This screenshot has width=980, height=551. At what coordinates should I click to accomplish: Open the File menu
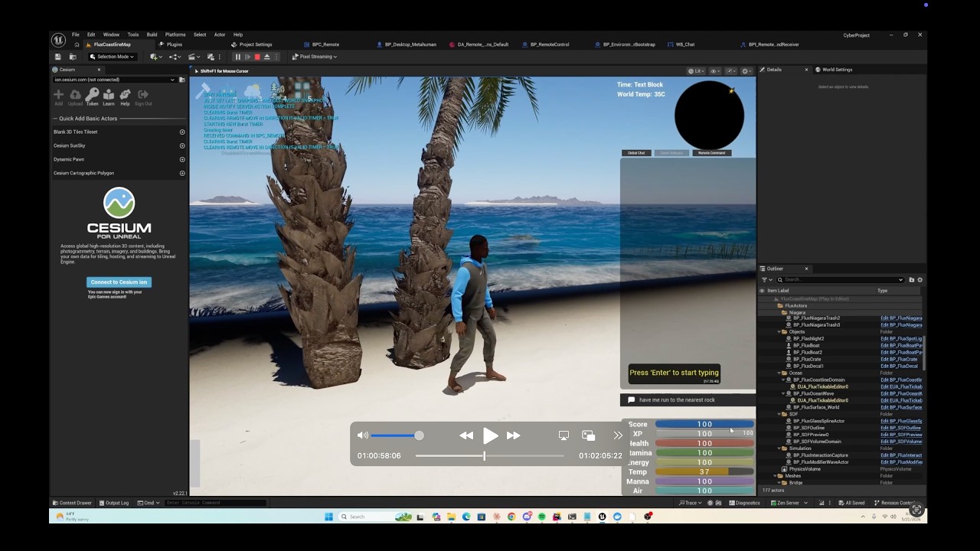(x=76, y=34)
